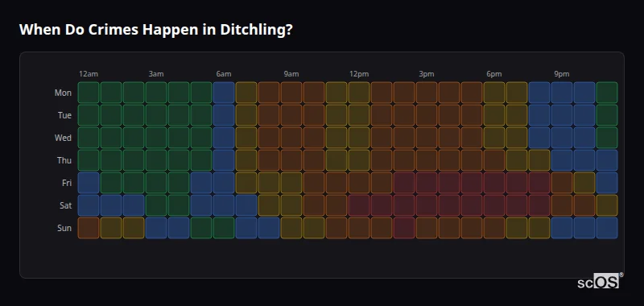Click the '12am' column label
644x306 pixels.
89,74
